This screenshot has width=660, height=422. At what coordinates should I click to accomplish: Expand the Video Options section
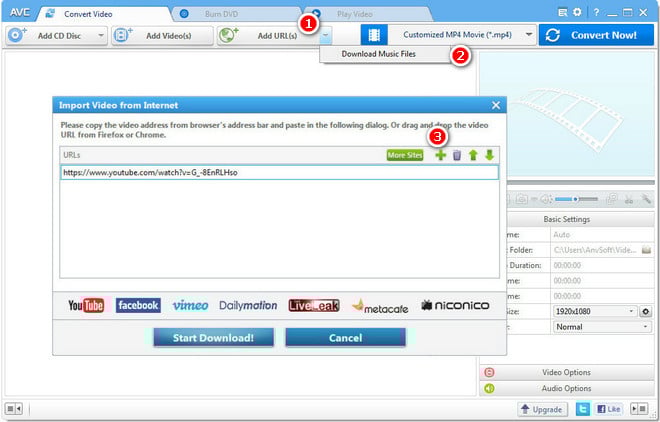tap(565, 372)
